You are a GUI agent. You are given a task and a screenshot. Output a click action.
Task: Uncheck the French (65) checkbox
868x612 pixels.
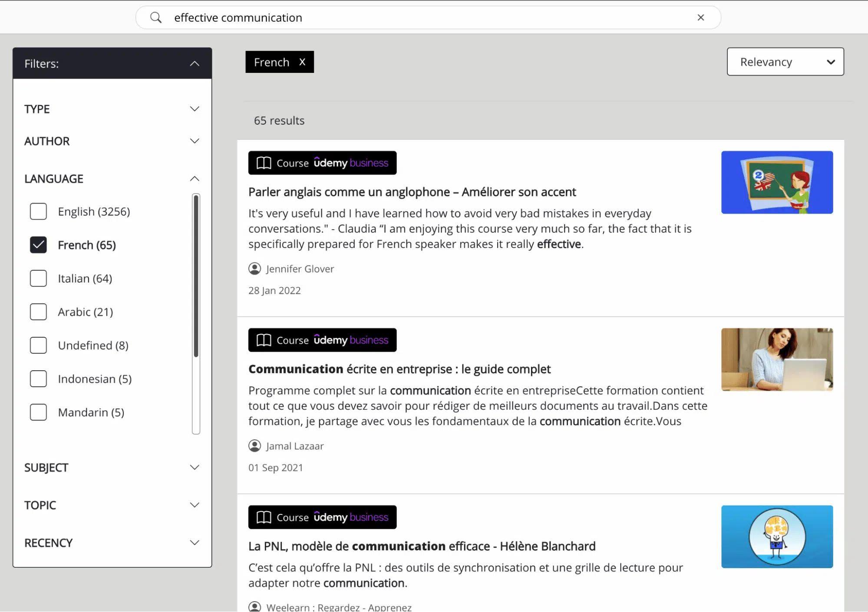point(38,245)
